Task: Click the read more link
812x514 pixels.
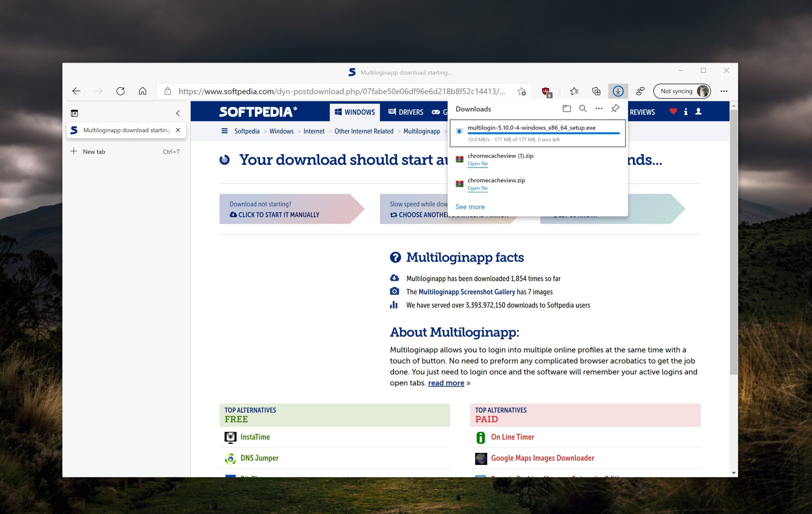Action: point(446,383)
